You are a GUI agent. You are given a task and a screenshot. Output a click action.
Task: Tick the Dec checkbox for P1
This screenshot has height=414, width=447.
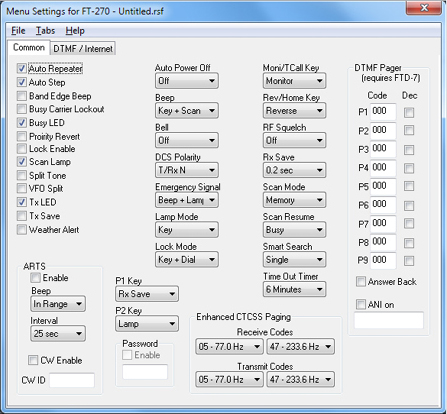pos(409,112)
